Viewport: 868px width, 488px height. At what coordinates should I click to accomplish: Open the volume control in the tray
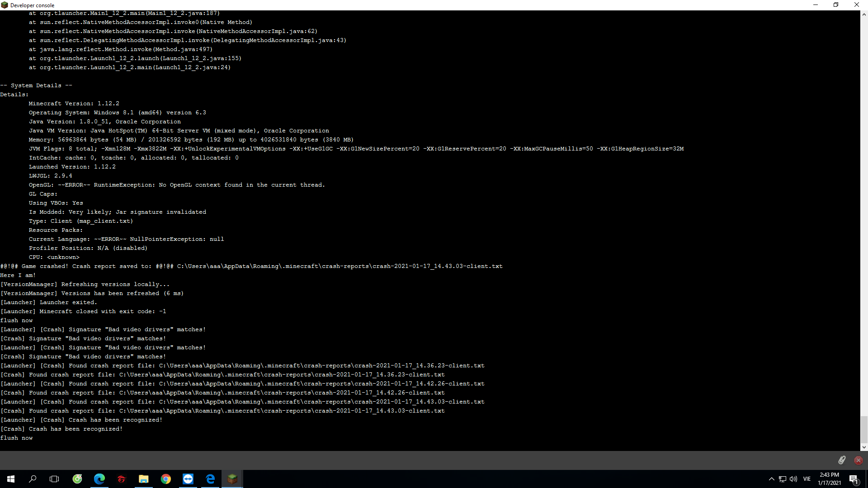pyautogui.click(x=793, y=479)
